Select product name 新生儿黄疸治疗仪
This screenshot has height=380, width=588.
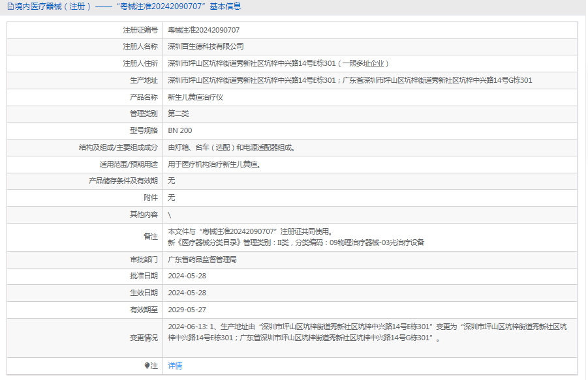[195, 97]
